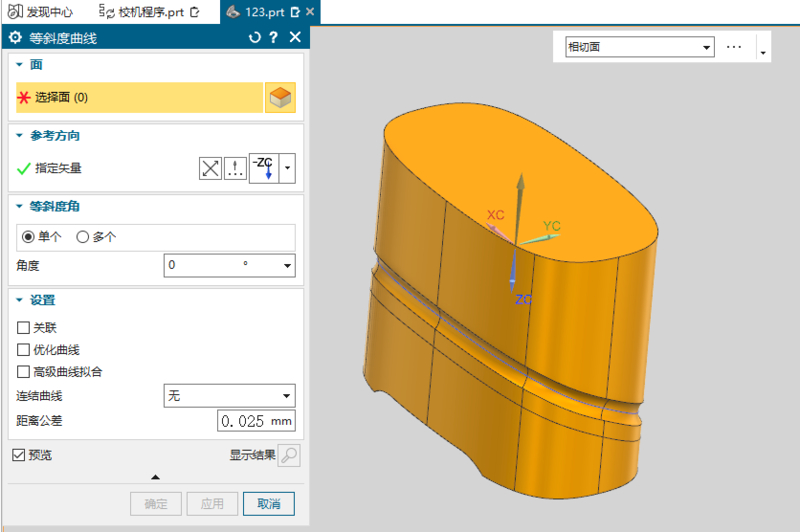Click the 选择面 (0) selection field
Viewport: 800px width, 532px height.
click(x=139, y=98)
